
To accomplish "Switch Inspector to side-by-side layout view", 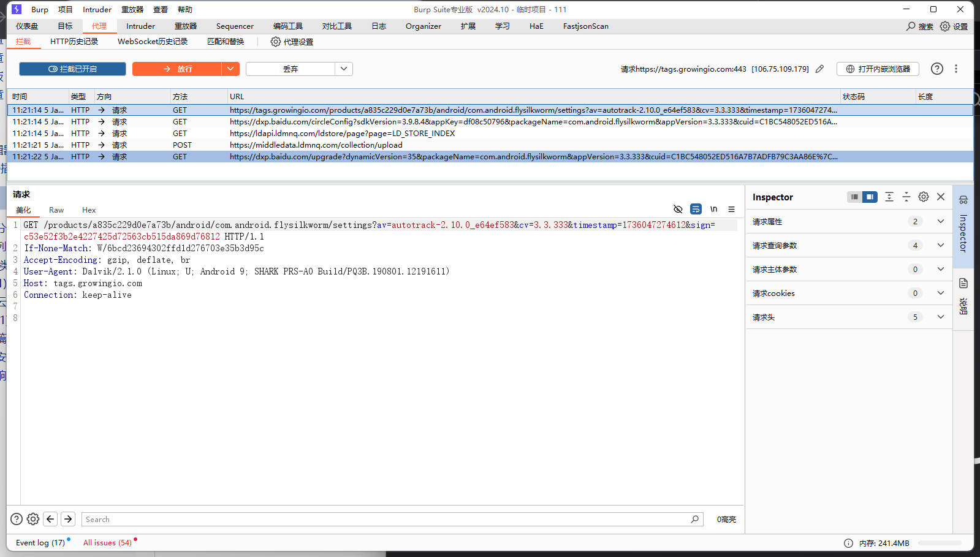I will [x=870, y=197].
